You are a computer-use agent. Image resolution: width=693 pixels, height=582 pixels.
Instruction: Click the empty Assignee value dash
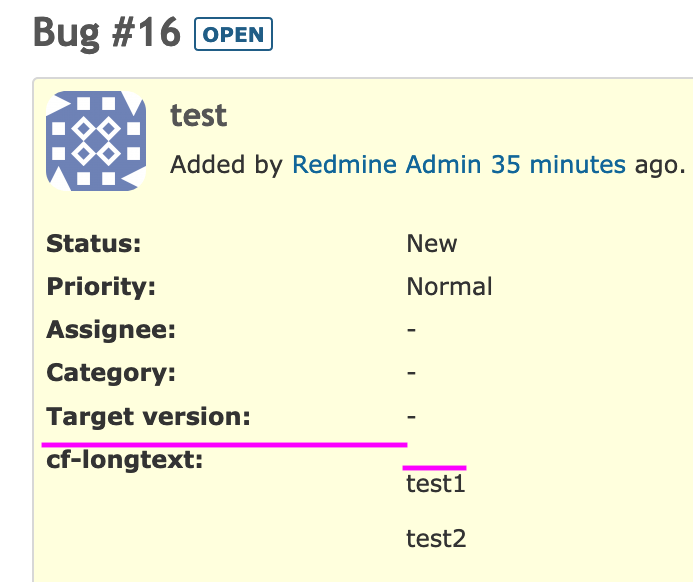click(x=412, y=330)
